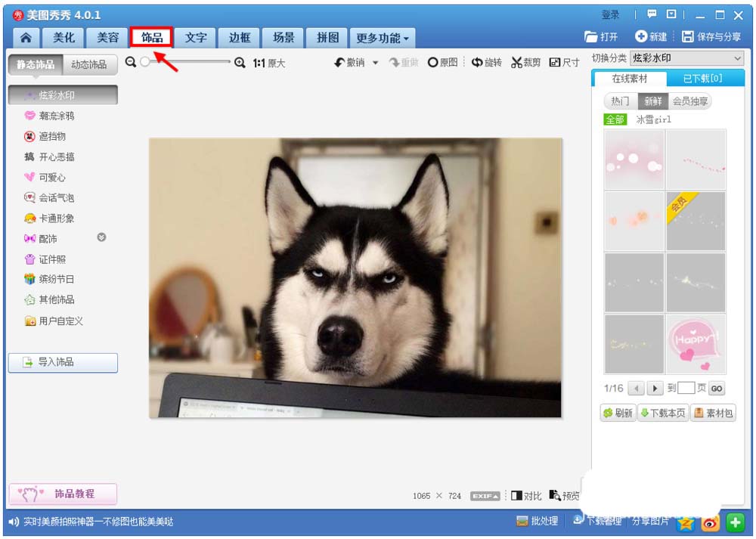Click 1:1 原大 actual size
This screenshot has width=756, height=539.
pyautogui.click(x=269, y=64)
